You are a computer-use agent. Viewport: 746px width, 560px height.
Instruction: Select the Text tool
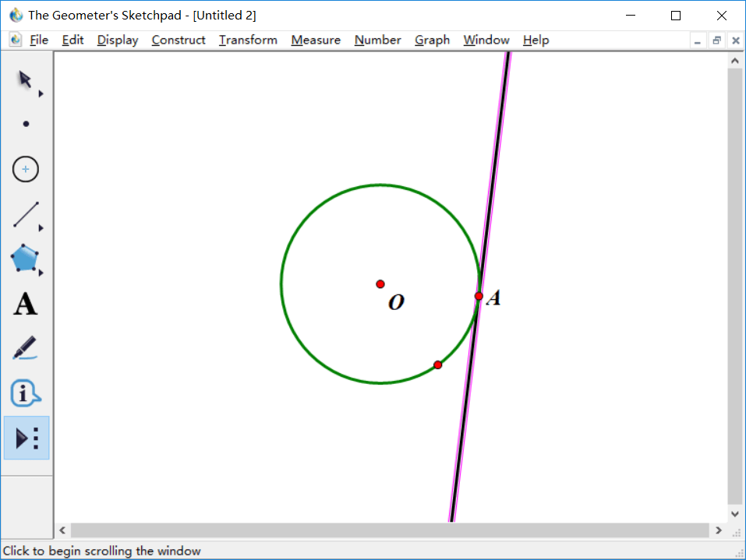(25, 304)
